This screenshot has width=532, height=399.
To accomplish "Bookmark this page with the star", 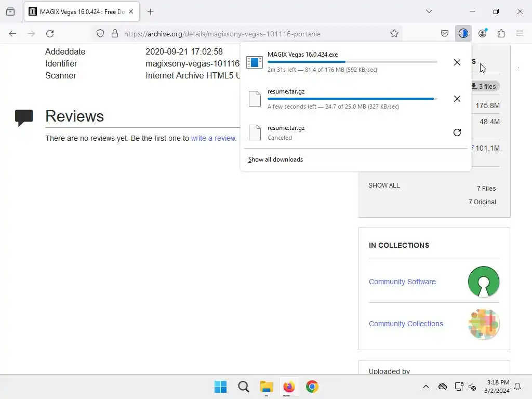I will (x=394, y=34).
